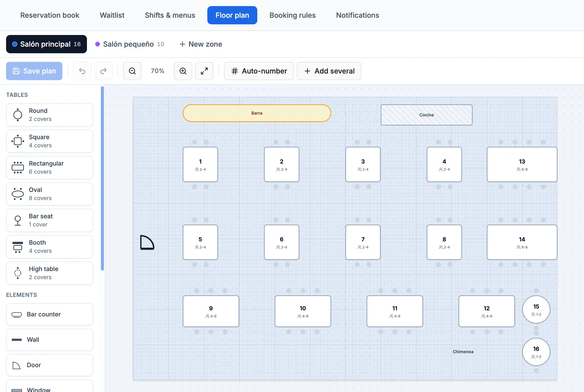Screen dimensions: 584x392
Task: Zoom in with the plus magnifier
Action: tap(183, 71)
